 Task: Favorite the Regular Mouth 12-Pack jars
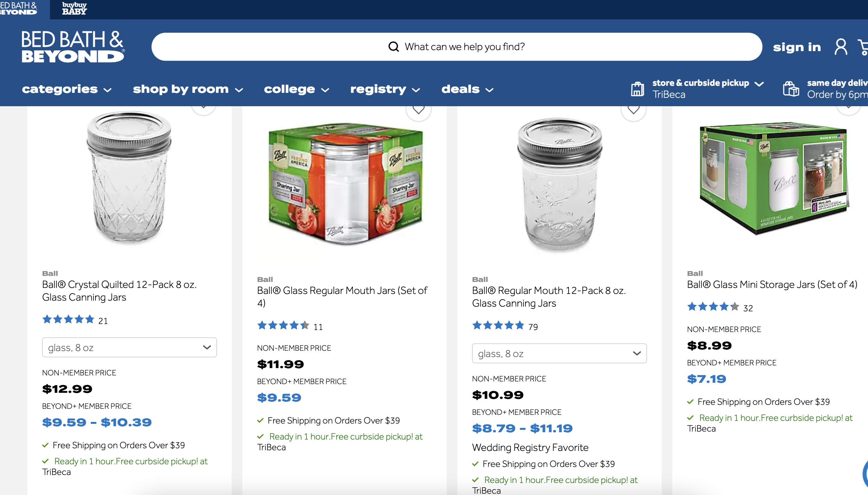click(633, 110)
